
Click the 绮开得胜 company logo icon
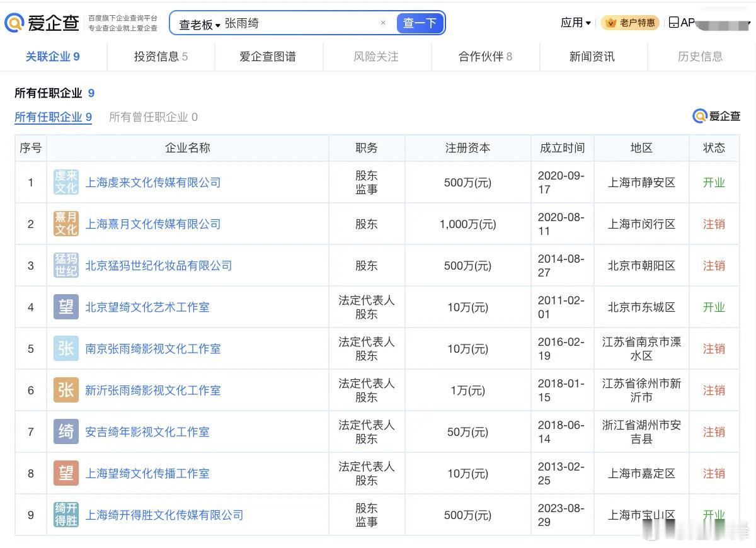point(66,515)
